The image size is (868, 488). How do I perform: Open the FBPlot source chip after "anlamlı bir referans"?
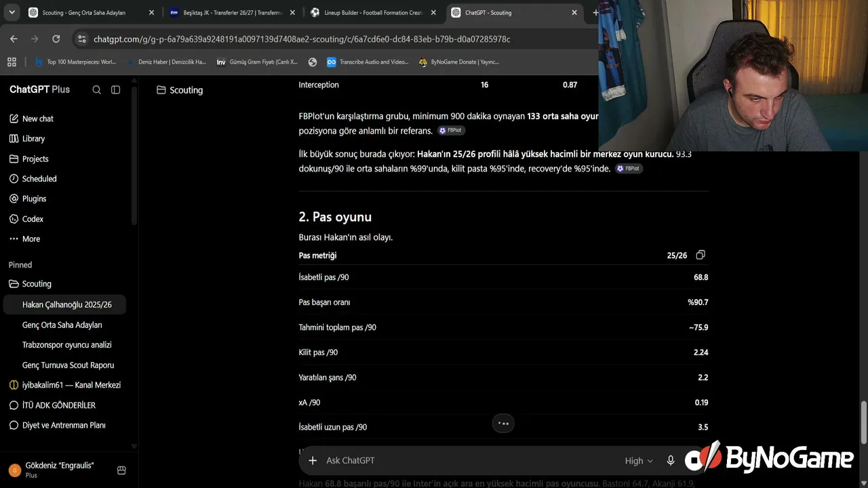pyautogui.click(x=452, y=131)
